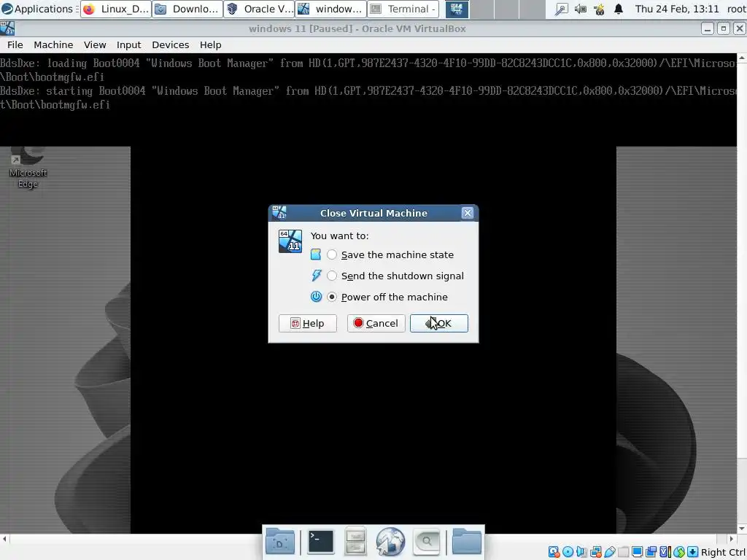Click the magnifier search tray icon
Image resolution: width=747 pixels, height=560 pixels.
(561, 9)
